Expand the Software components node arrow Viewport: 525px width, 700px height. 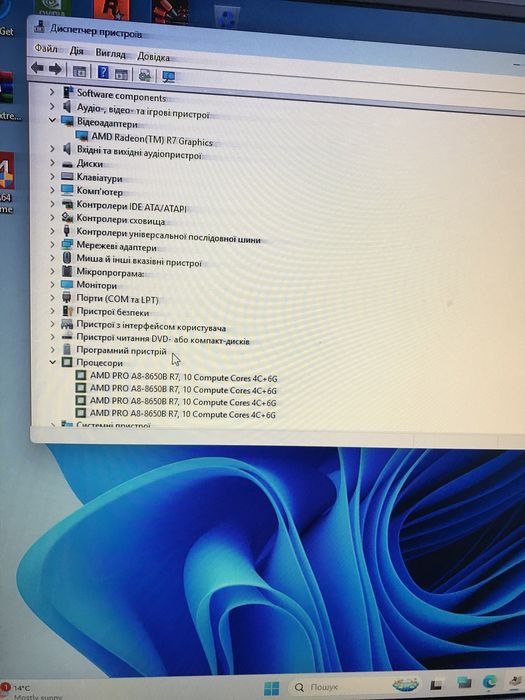click(x=52, y=92)
